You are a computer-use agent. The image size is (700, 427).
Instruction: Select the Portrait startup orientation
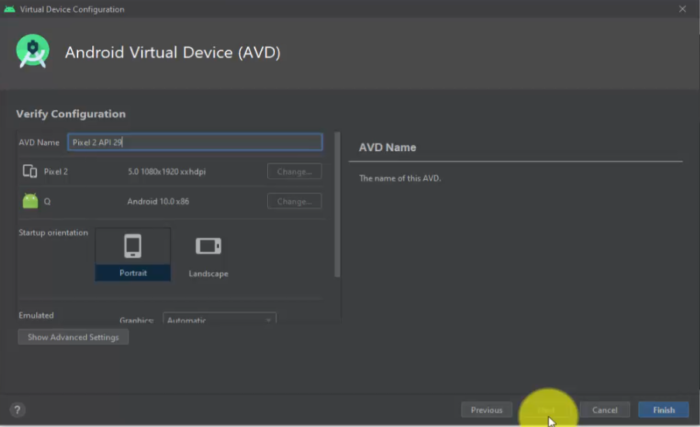133,254
